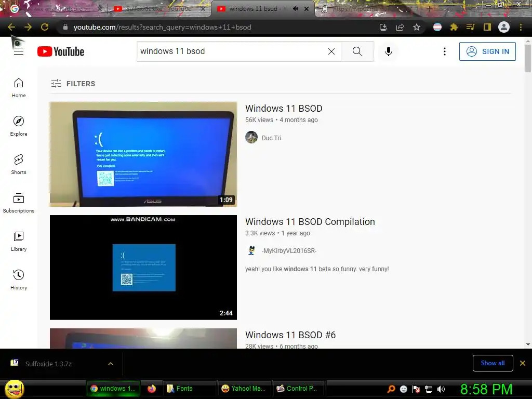Open History in the sidebar
532x399 pixels.
(19, 280)
